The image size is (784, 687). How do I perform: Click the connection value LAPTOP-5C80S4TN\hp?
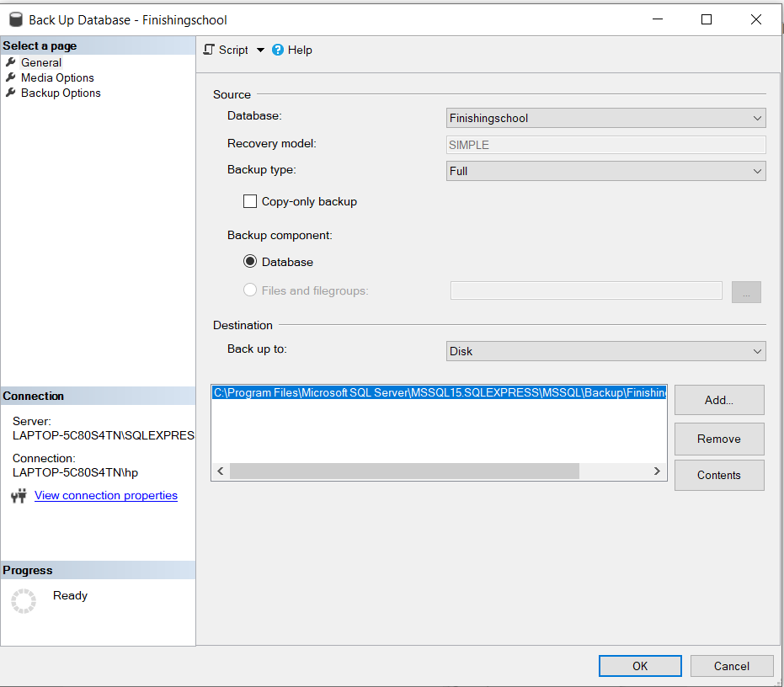(x=75, y=472)
